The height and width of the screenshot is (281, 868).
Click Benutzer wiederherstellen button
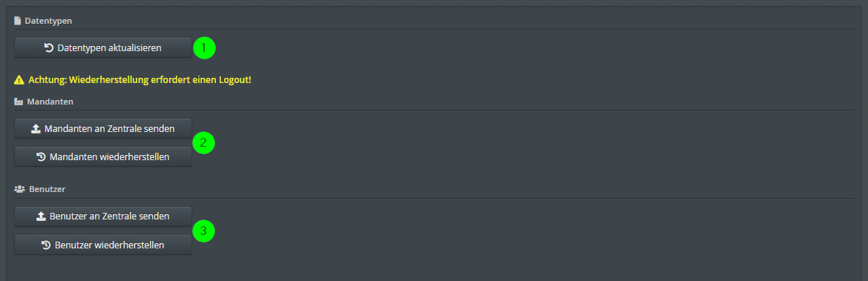point(103,245)
